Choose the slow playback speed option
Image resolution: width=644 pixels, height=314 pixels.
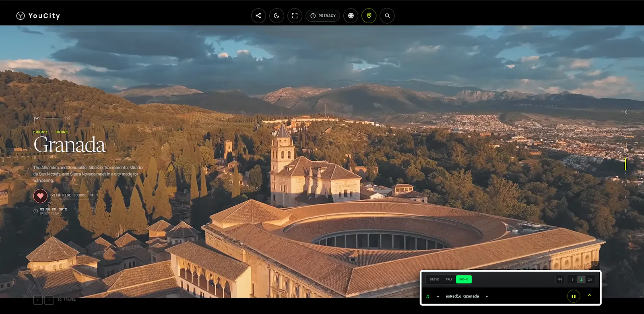coord(572,279)
